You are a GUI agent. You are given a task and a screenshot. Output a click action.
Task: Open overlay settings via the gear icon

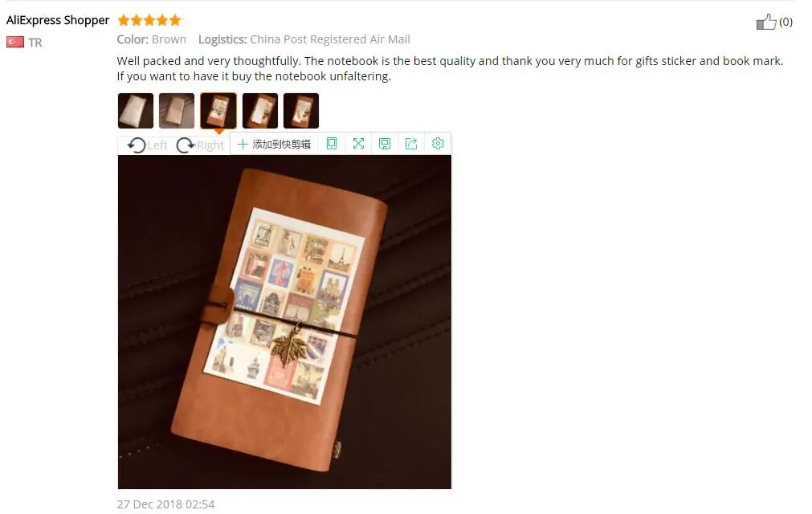[438, 144]
